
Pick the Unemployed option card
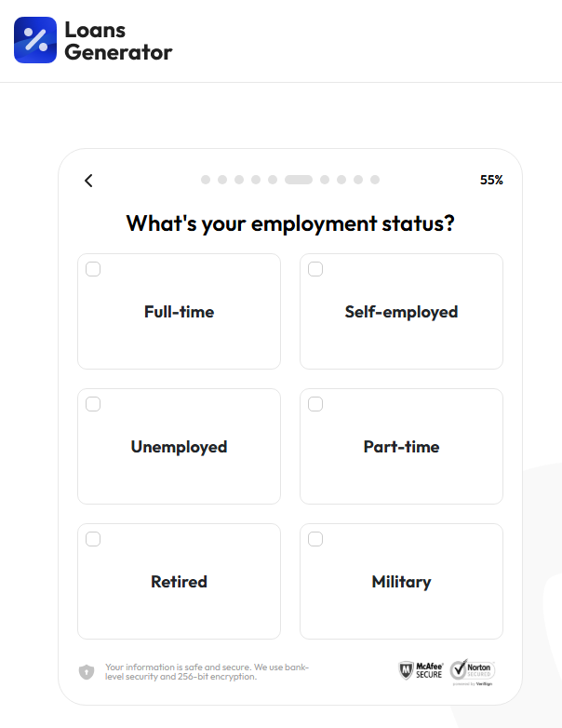[180, 447]
